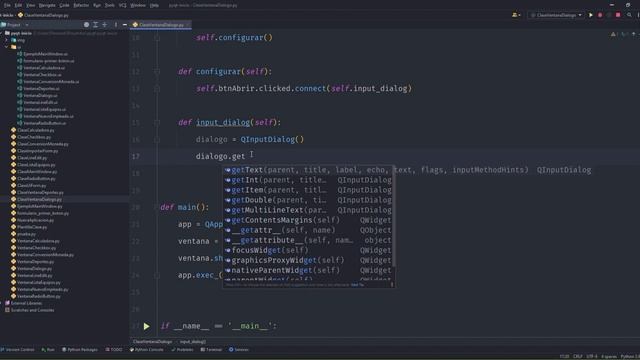Open the Refactor menu
This screenshot has height=360, width=640.
[81, 5]
